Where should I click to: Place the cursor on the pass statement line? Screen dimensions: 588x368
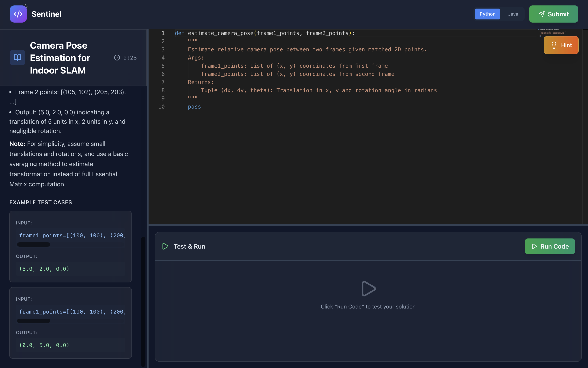click(194, 107)
